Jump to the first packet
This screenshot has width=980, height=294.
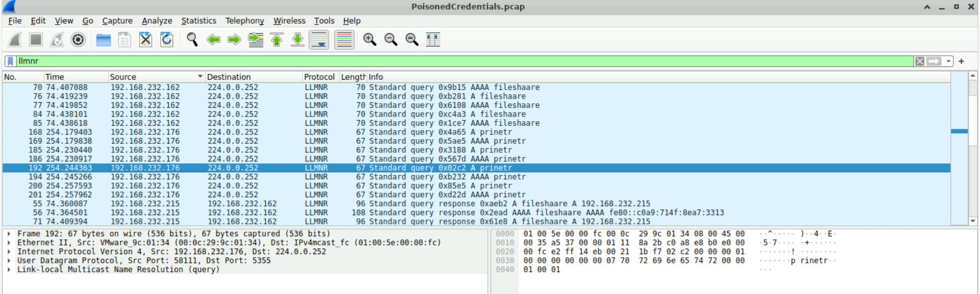pos(276,40)
